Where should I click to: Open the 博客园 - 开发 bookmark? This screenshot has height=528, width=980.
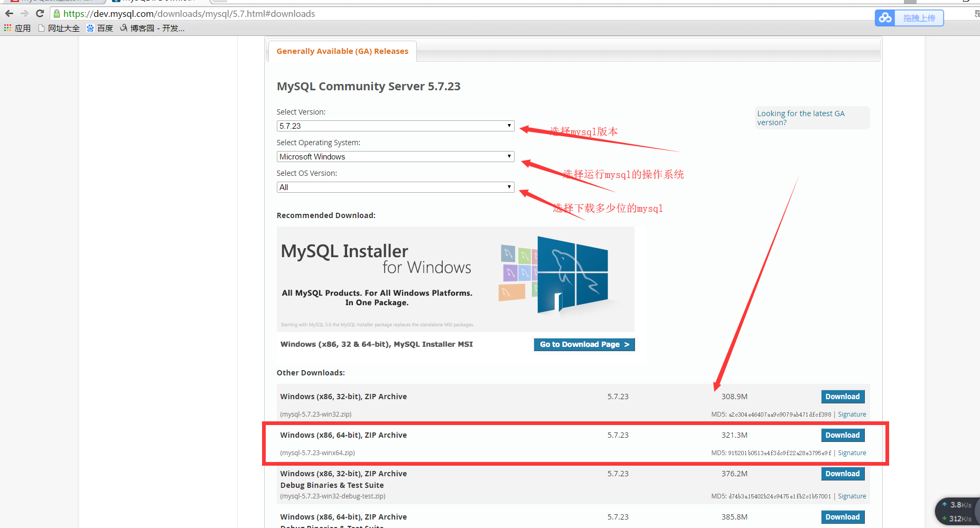point(152,28)
